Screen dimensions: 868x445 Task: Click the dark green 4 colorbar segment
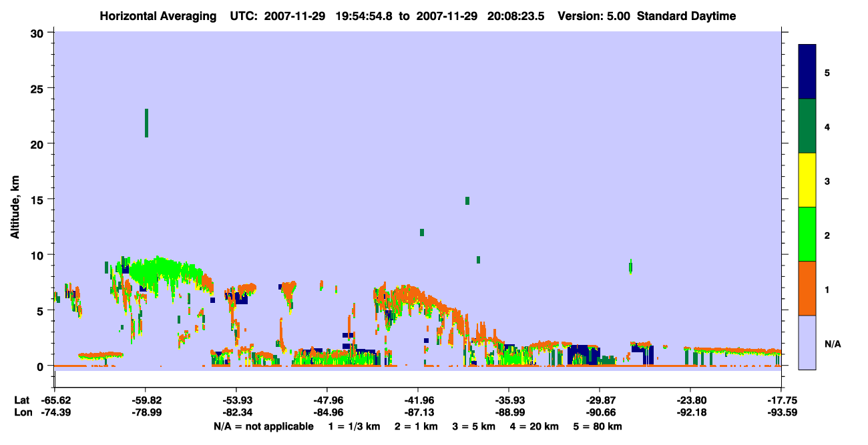[807, 126]
